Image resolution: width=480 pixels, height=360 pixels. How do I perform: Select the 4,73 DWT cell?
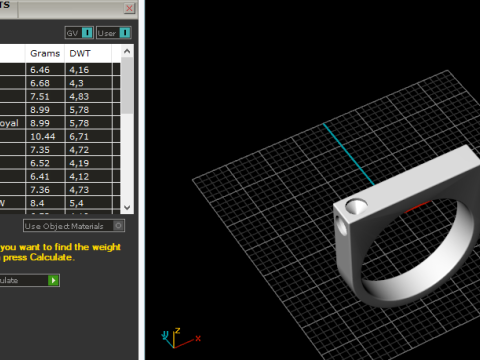coord(88,190)
